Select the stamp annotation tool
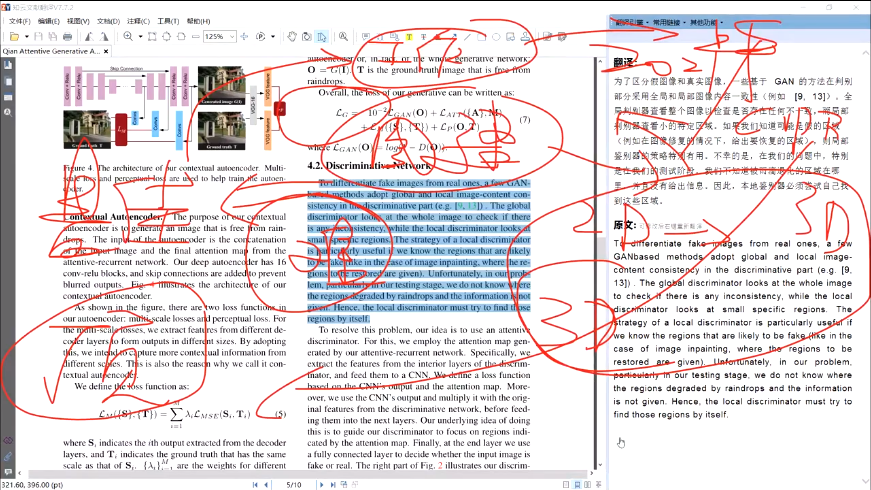The image size is (871, 490). pos(525,37)
